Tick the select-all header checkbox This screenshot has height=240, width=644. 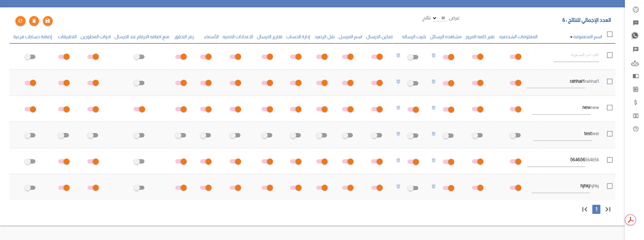coord(610,34)
